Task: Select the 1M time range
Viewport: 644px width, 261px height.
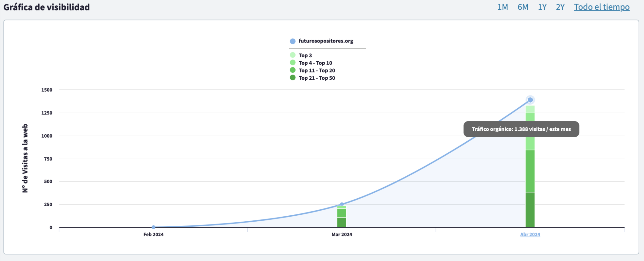Action: 502,7
